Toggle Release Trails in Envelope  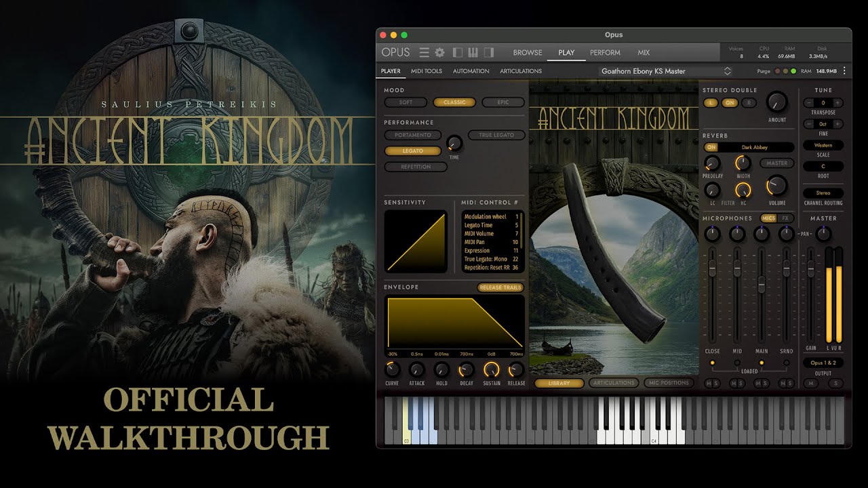pyautogui.click(x=500, y=287)
